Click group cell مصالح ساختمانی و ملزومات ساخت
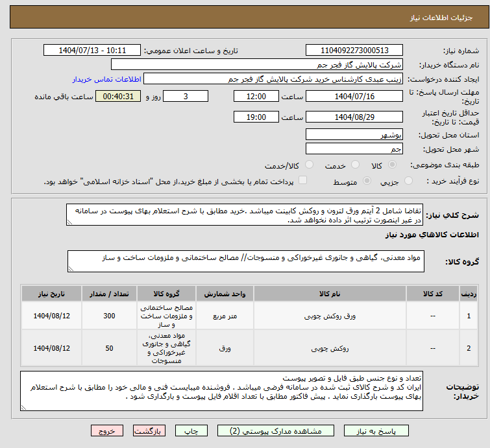Viewport: 490px width, 448px height. tap(166, 316)
